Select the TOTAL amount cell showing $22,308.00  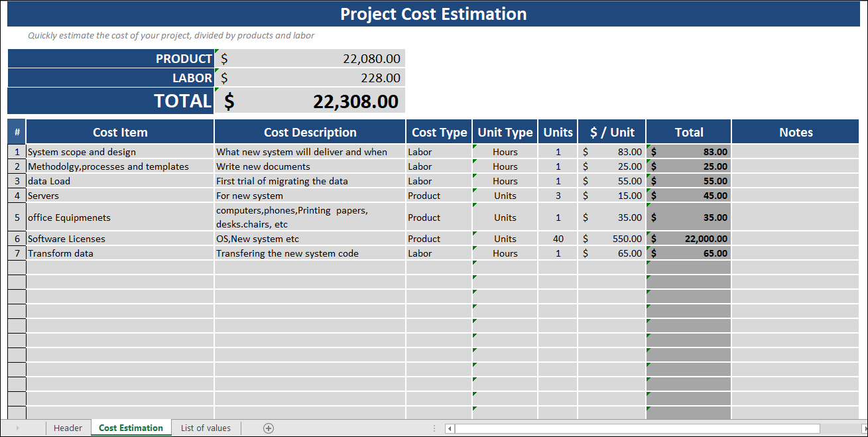310,101
